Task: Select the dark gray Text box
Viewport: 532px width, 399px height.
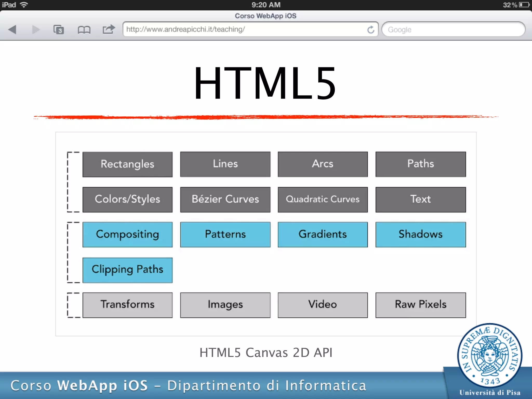Action: (421, 200)
